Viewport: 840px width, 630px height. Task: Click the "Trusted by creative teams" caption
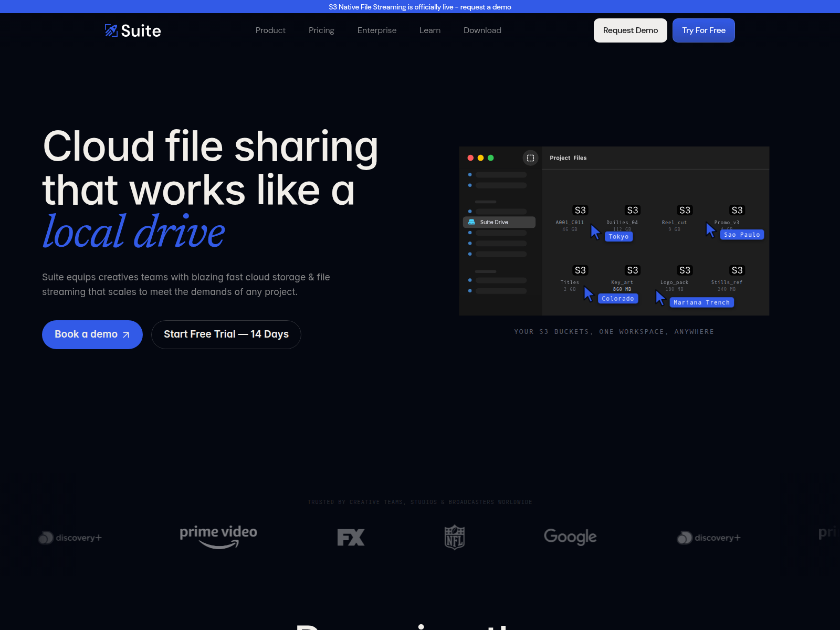coord(420,502)
